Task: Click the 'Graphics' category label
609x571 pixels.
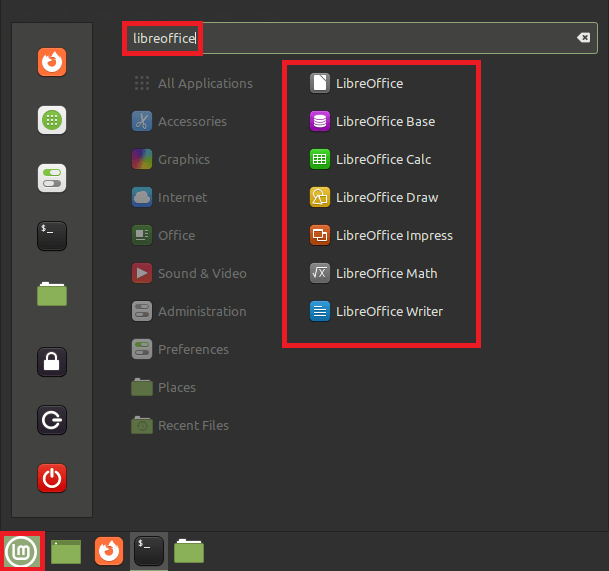Action: coord(184,160)
